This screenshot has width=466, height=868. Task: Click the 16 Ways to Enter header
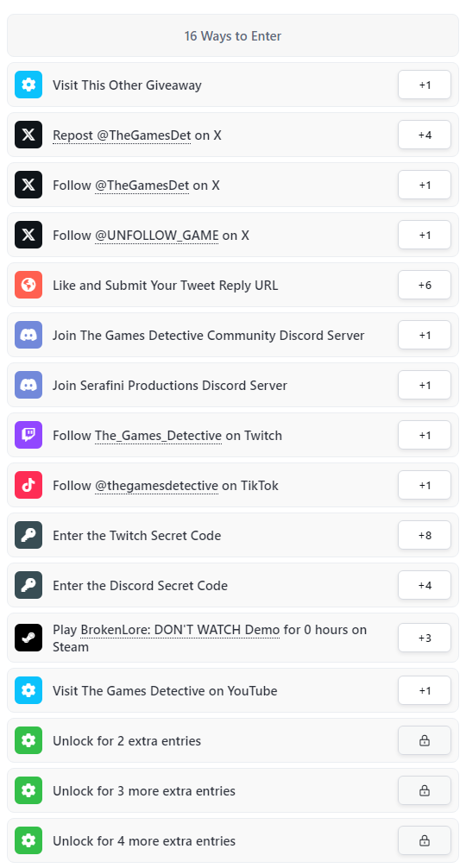[233, 36]
